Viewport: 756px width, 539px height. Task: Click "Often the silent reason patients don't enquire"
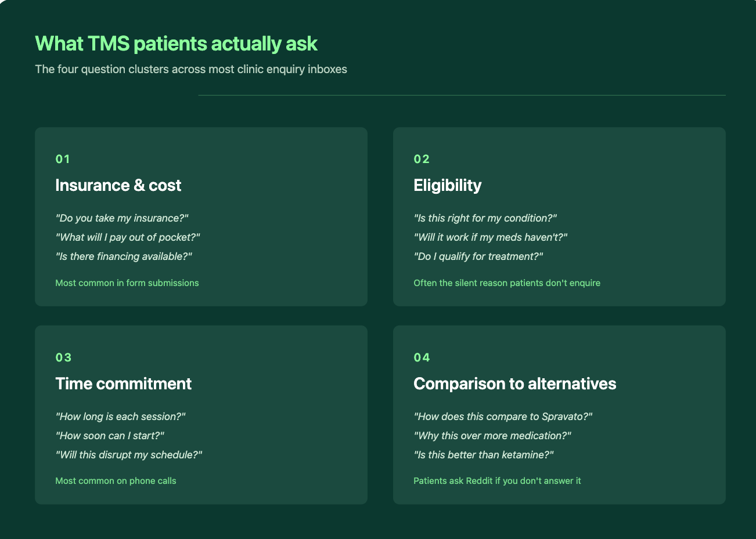[507, 283]
